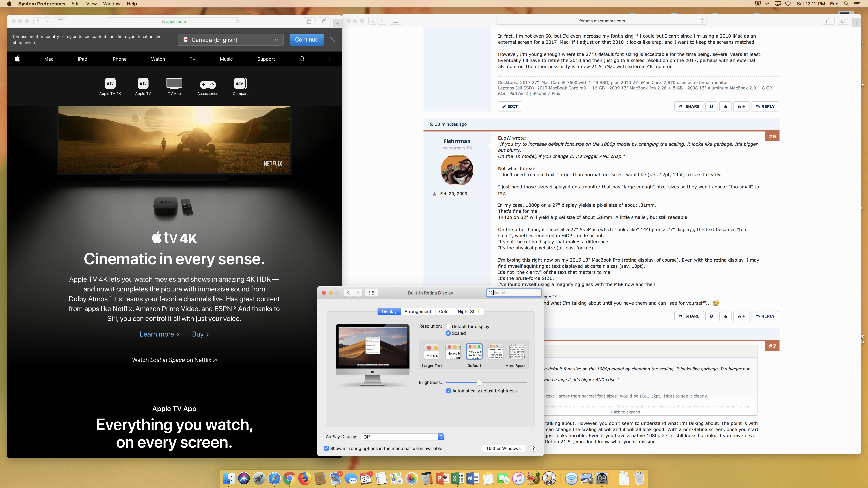
Task: Open Watch Lost in Space on Netflix link
Action: [x=174, y=360]
